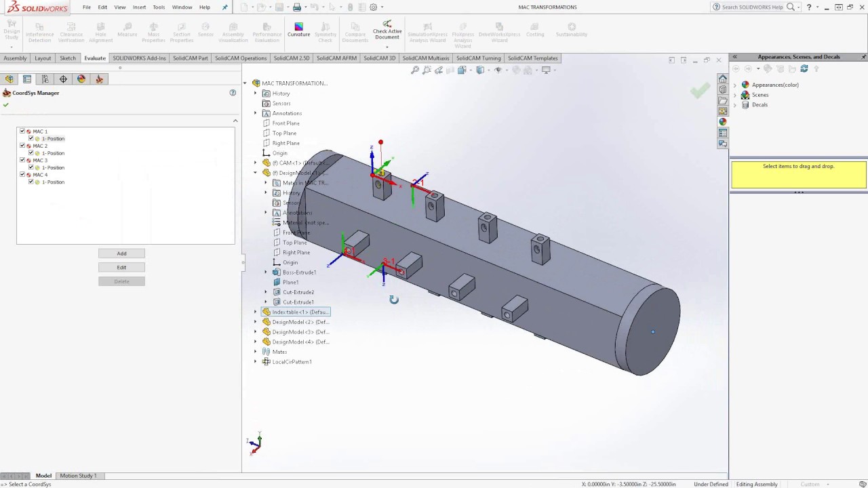
Task: Switch to Motion Study 1 tab
Action: tap(79, 476)
